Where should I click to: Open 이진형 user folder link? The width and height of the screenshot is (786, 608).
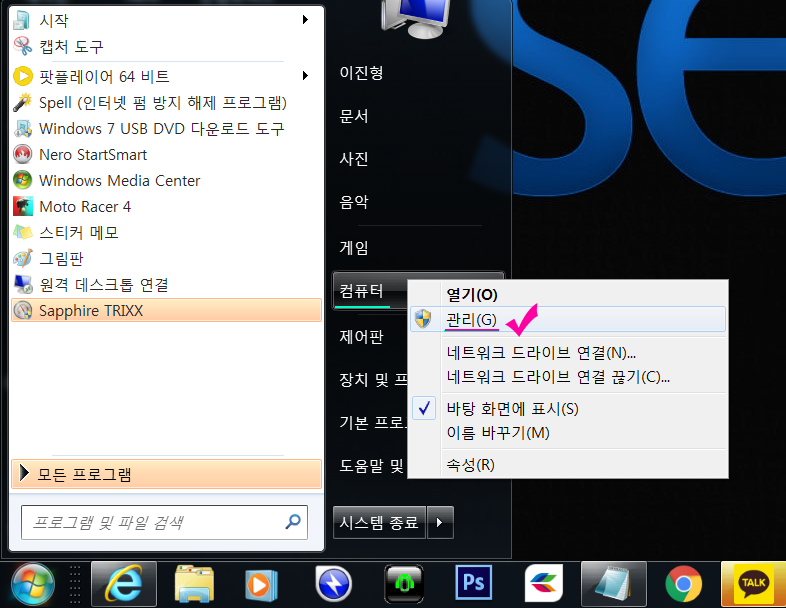click(x=361, y=73)
